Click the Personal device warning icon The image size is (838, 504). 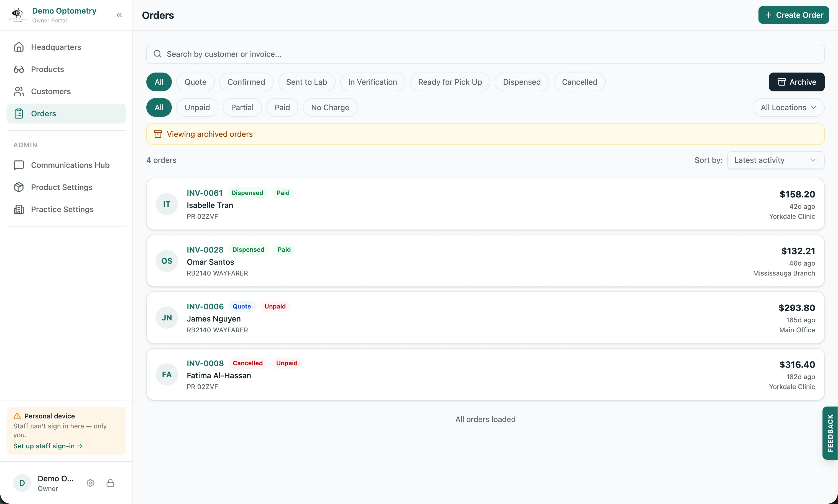tap(17, 416)
